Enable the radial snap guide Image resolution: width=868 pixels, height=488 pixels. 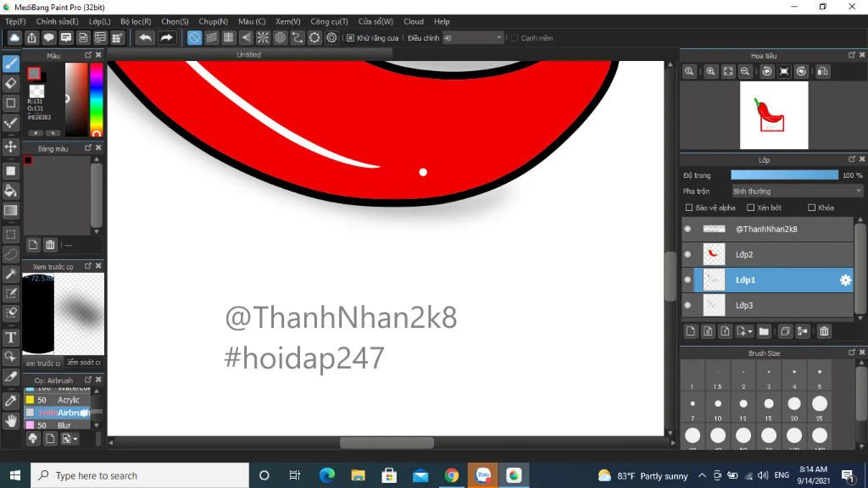pyautogui.click(x=263, y=37)
